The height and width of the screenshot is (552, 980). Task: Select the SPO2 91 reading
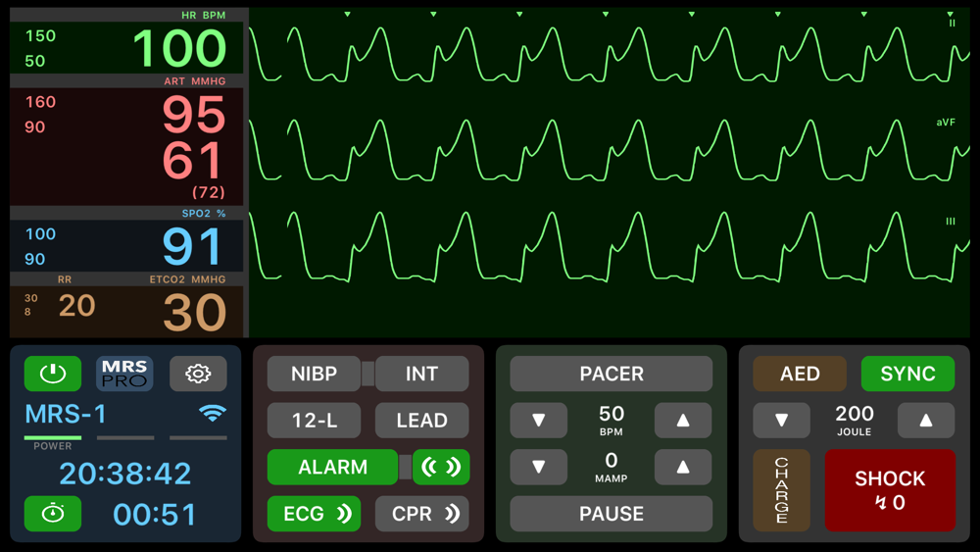192,247
